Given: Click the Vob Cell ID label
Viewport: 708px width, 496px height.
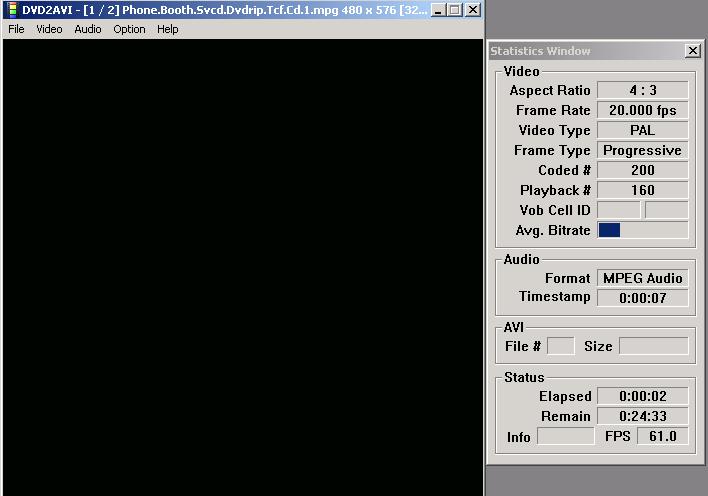Looking at the screenshot, I should (x=555, y=211).
